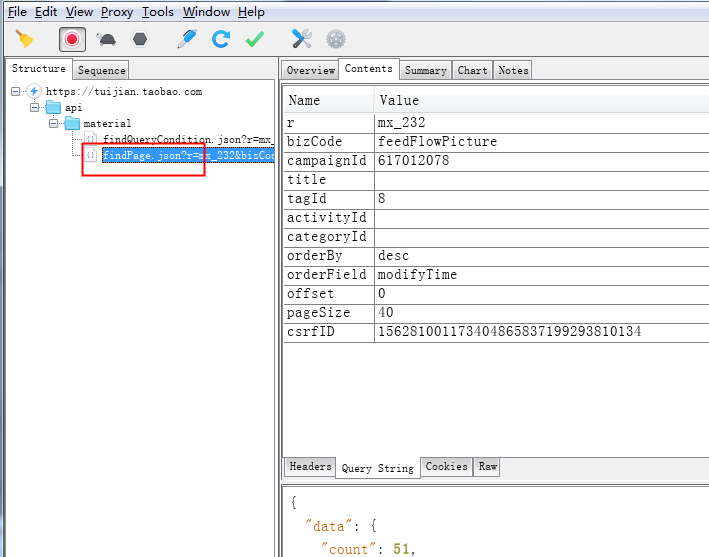Select the https://tuijian.taobao.com host entry
Image resolution: width=709 pixels, height=557 pixels.
point(124,91)
